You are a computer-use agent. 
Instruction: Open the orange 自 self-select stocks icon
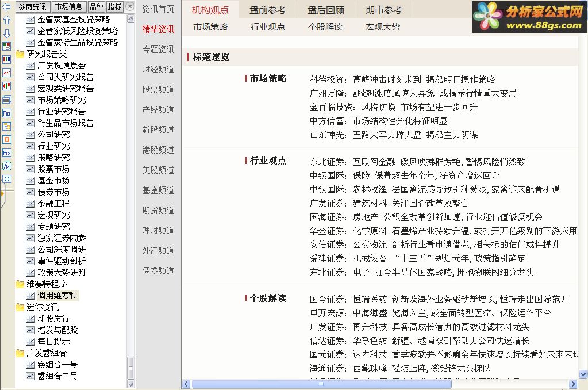[x=6, y=139]
